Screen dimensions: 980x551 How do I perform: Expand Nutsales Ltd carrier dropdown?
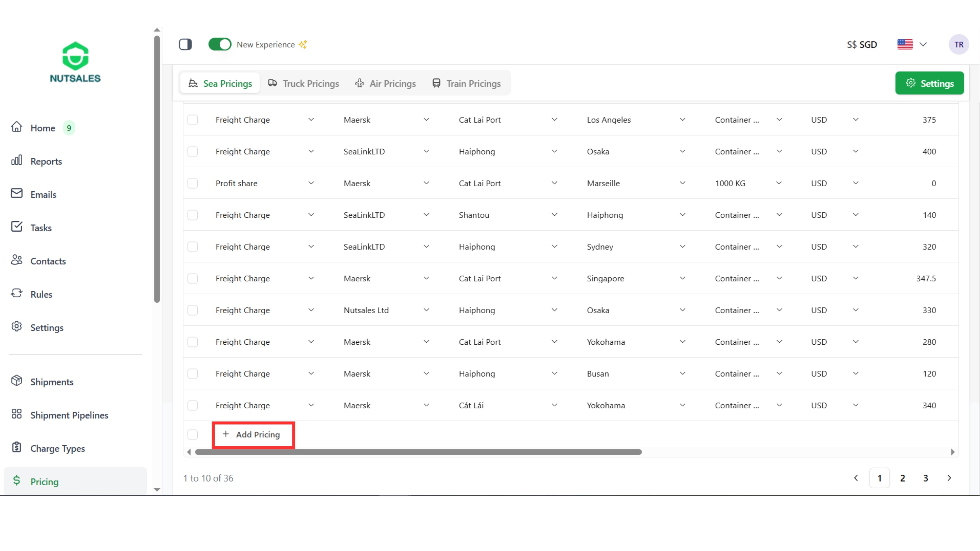(426, 310)
